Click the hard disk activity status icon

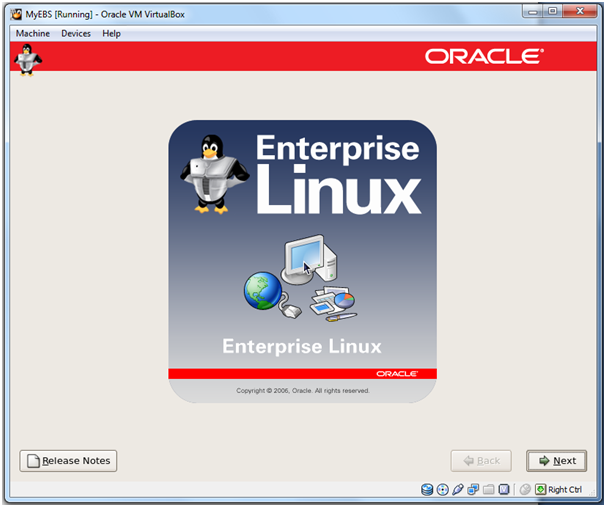coord(427,490)
